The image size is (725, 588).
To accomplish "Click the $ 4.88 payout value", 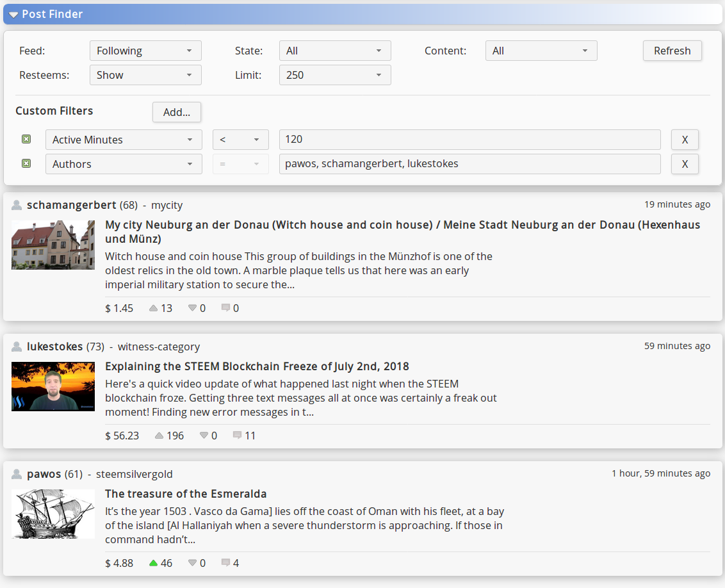I will (x=119, y=564).
